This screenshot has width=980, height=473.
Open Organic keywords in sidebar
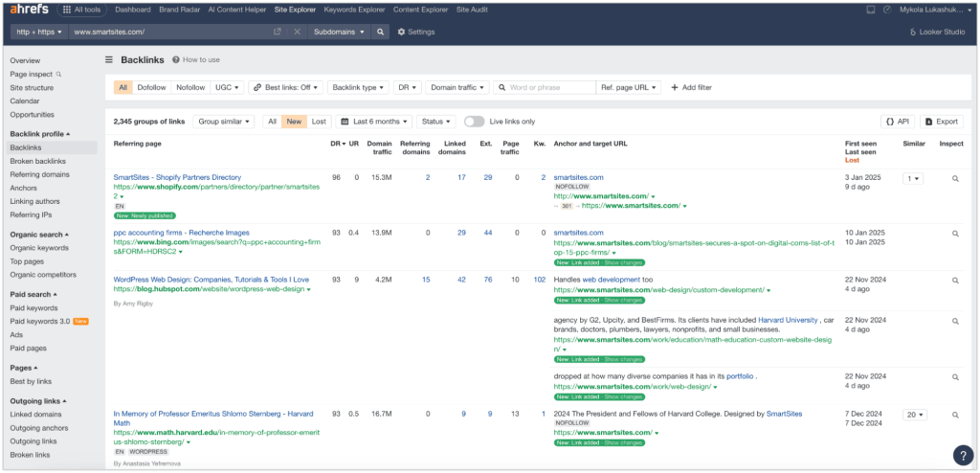[x=39, y=248]
